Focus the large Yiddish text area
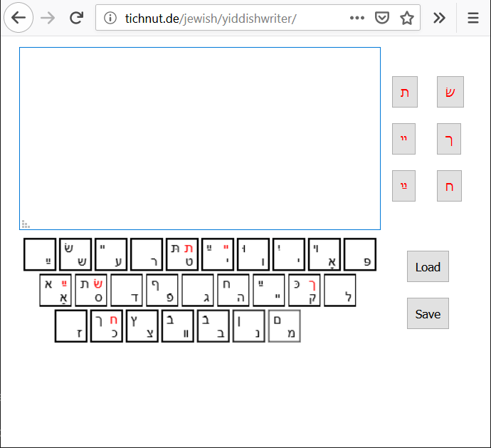The height and width of the screenshot is (448, 491). pyautogui.click(x=200, y=138)
